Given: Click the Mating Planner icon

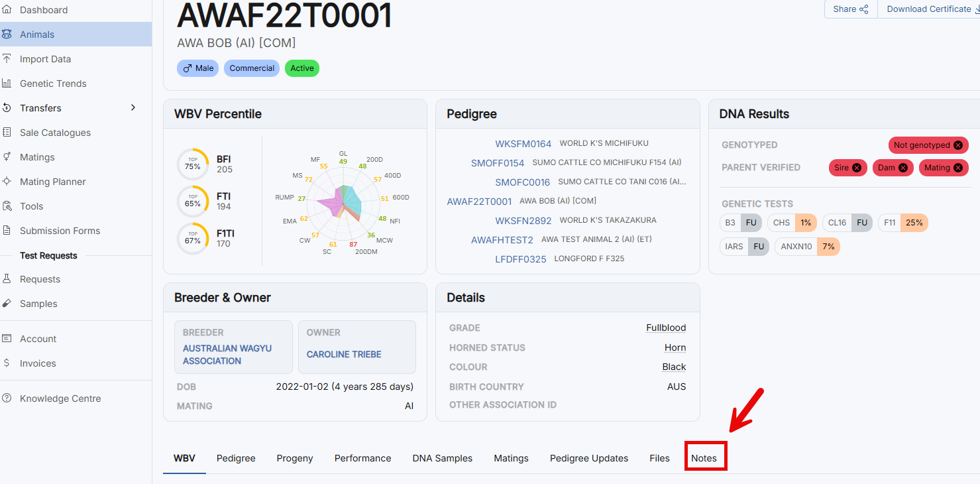Looking at the screenshot, I should pos(7,182).
